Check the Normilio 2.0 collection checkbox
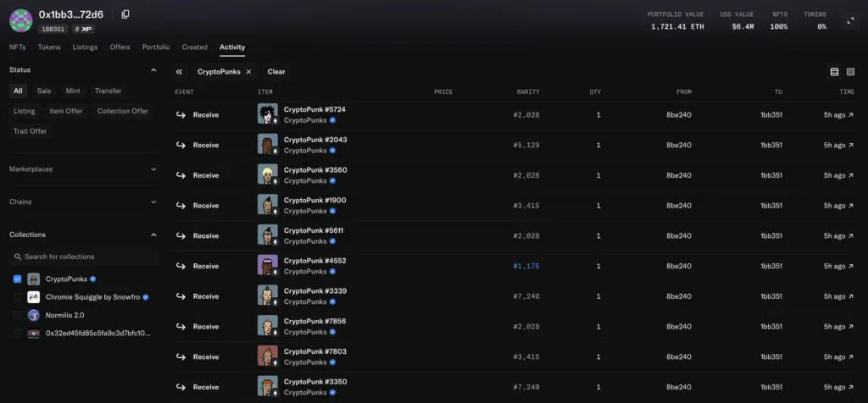This screenshot has height=403, width=868. [x=17, y=315]
